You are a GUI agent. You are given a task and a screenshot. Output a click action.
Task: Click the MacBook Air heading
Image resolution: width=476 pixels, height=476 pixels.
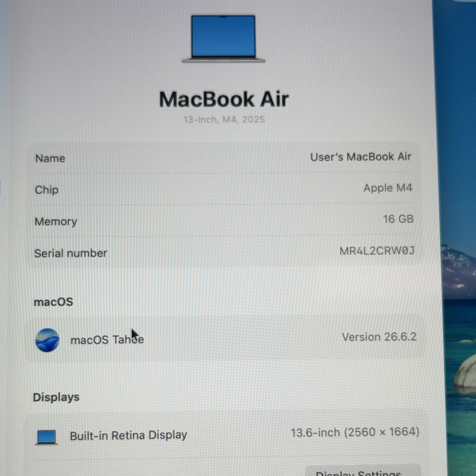[x=224, y=99]
